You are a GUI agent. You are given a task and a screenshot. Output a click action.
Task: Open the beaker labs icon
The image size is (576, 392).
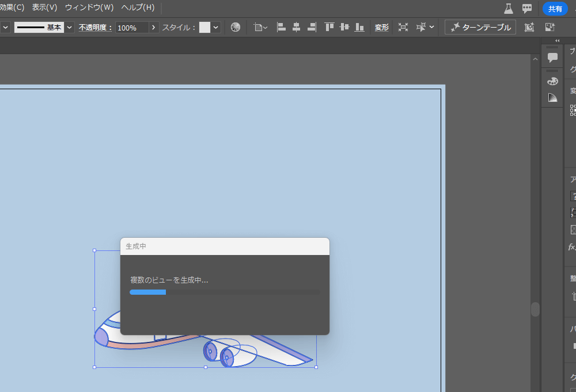click(508, 8)
